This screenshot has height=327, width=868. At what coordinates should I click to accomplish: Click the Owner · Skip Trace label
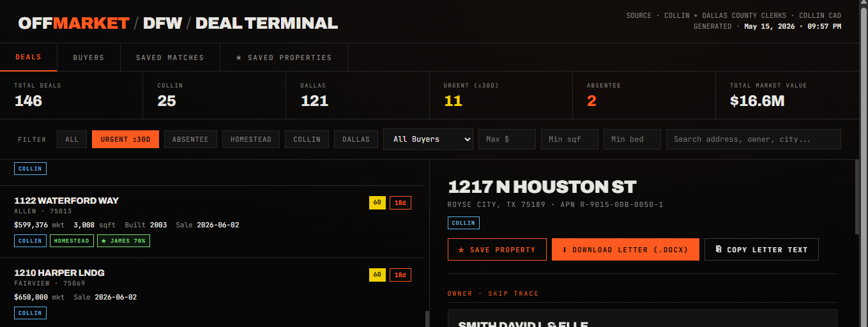[x=493, y=294]
